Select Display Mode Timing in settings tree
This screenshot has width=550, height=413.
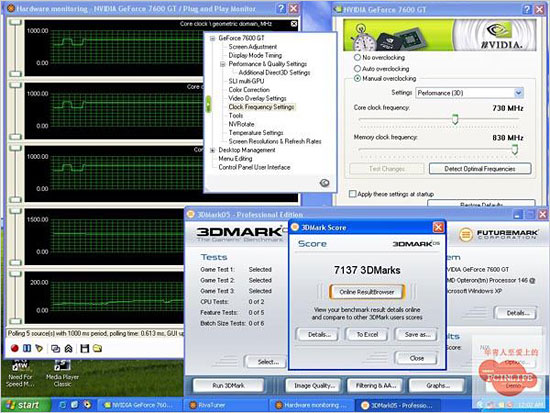coord(255,55)
